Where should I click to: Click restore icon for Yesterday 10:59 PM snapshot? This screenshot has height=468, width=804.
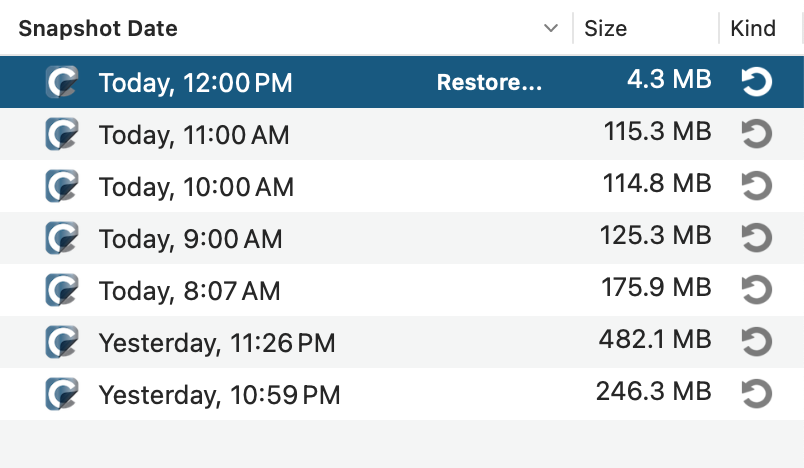click(x=757, y=394)
